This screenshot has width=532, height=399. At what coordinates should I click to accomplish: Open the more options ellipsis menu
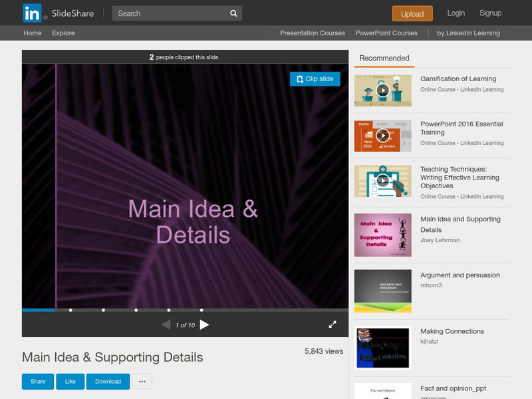tap(142, 382)
